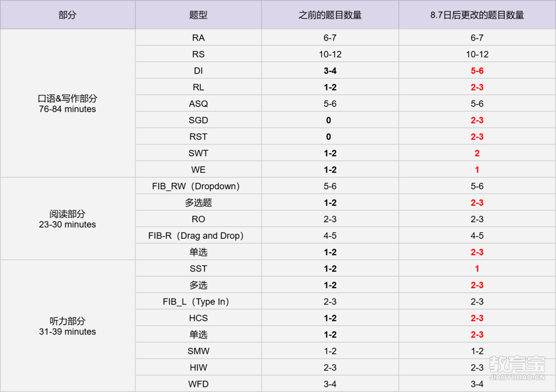Click the RST question type cell
Image resolution: width=556 pixels, height=392 pixels.
point(198,136)
